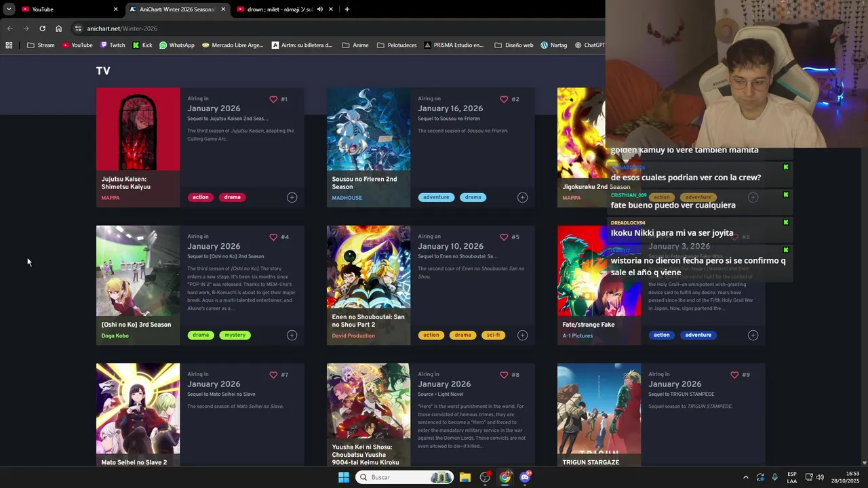Open the YouTube bookmark
Viewport: 868px width, 488px height.
click(x=77, y=45)
